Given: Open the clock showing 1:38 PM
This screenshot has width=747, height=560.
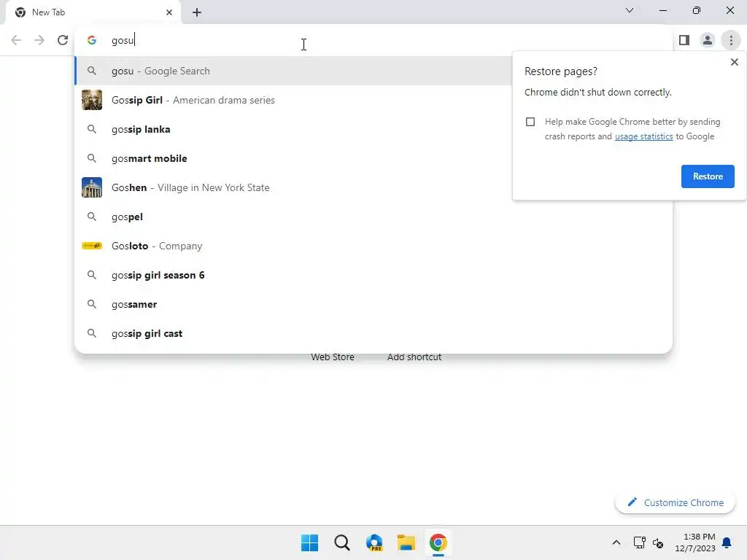Looking at the screenshot, I should pos(695,542).
